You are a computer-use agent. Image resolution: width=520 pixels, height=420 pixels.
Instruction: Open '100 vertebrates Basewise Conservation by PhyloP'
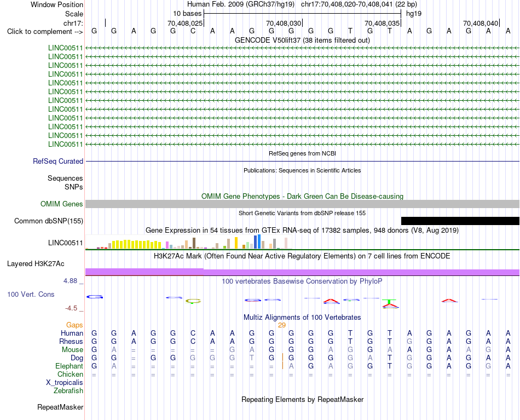coord(302,281)
